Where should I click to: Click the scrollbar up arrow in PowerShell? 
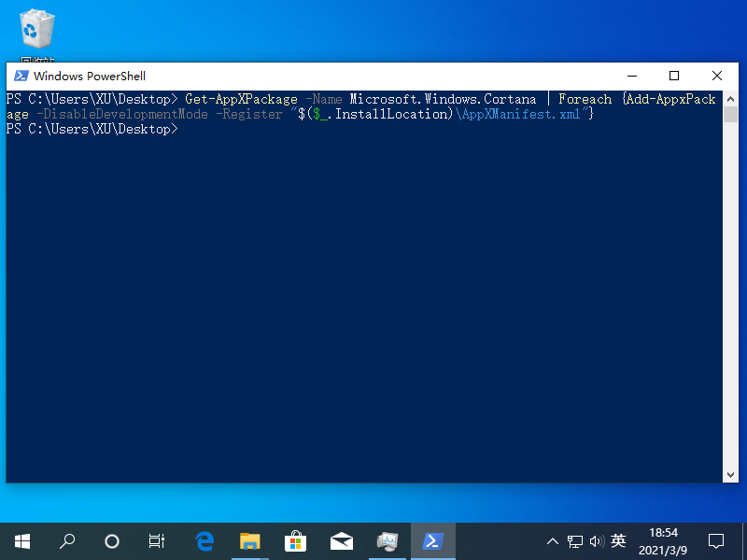pyautogui.click(x=732, y=99)
